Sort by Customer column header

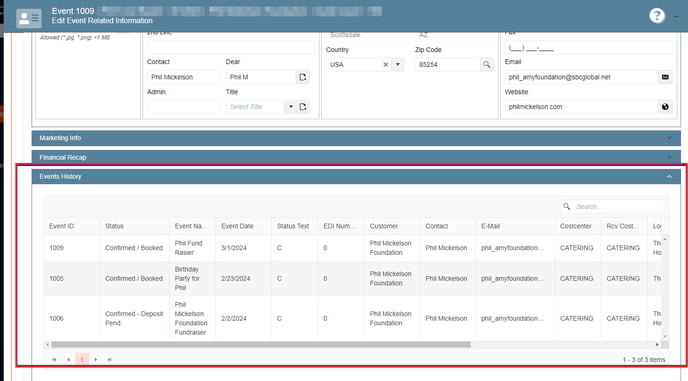pyautogui.click(x=383, y=226)
